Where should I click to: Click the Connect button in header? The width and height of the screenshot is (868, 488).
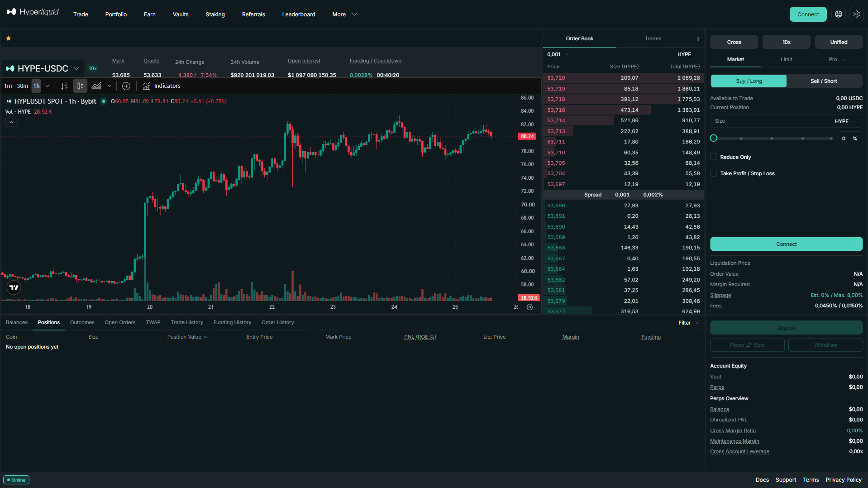coord(808,14)
